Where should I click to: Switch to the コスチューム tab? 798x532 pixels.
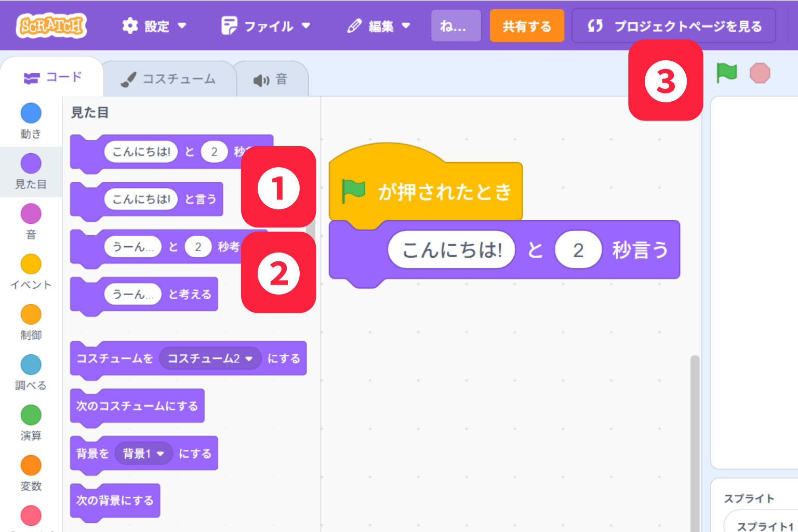(169, 78)
